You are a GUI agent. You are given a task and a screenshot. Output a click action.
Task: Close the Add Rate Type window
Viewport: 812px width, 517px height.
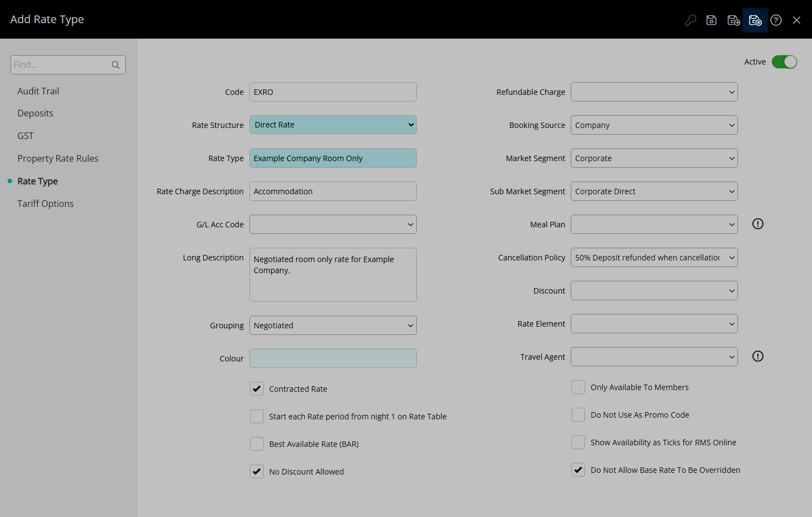[x=797, y=20]
